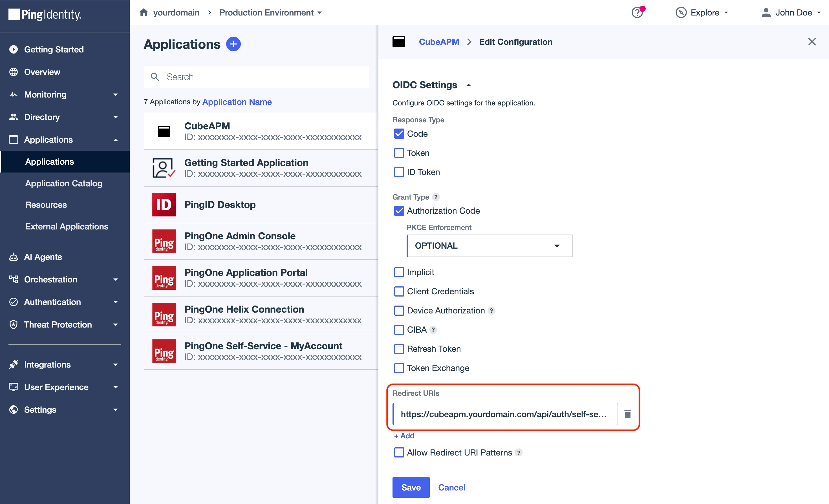This screenshot has height=504, width=829.
Task: Expand the Production Environment dropdown
Action: pyautogui.click(x=270, y=12)
